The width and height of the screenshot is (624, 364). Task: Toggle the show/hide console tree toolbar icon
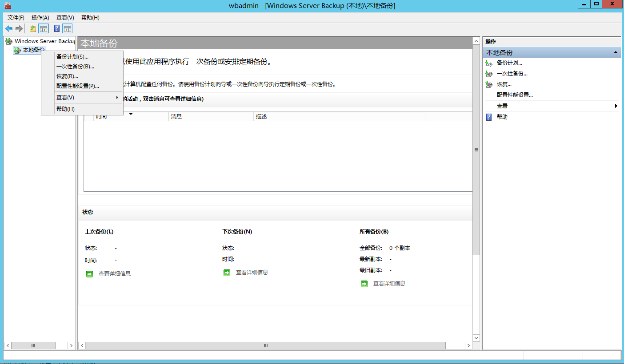coord(43,29)
